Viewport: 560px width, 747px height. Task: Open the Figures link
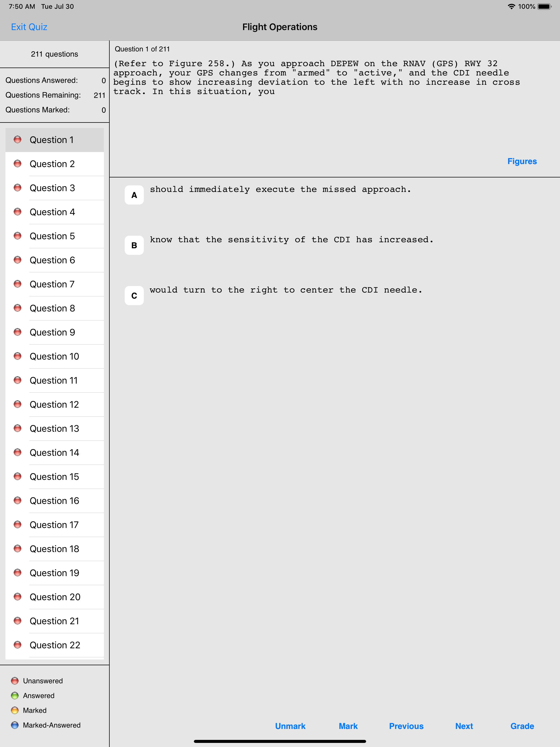tap(522, 161)
